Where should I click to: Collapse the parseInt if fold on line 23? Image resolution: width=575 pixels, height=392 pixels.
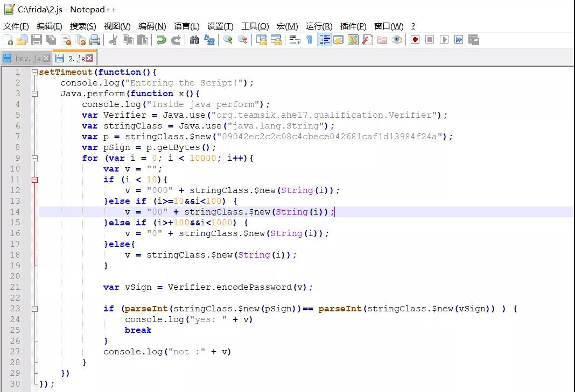(x=34, y=309)
